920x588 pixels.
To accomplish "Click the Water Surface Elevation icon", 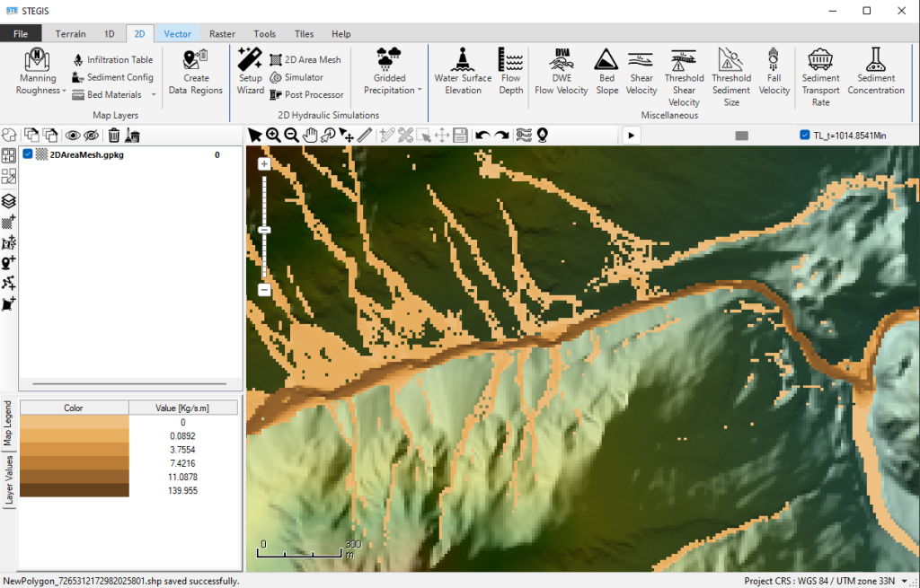I will pyautogui.click(x=463, y=71).
